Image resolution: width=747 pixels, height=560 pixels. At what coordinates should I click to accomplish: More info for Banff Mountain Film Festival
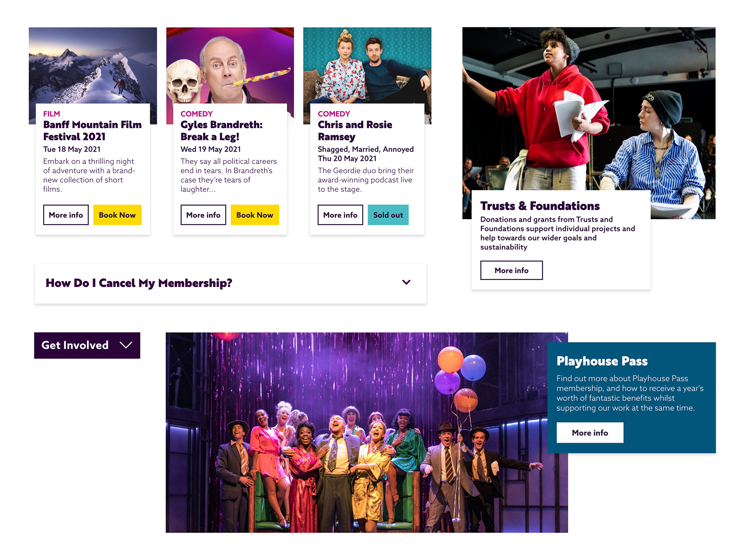pos(66,215)
